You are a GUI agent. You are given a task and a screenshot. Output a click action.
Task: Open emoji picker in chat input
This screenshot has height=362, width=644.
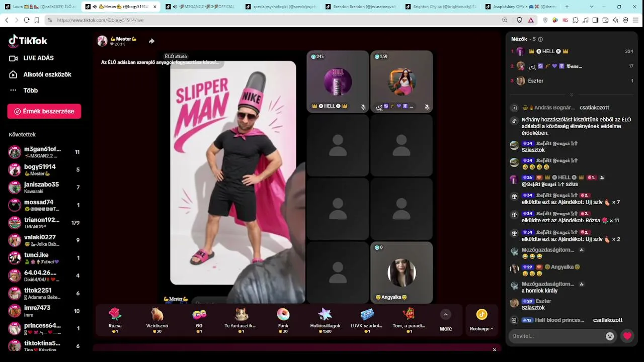(610, 336)
